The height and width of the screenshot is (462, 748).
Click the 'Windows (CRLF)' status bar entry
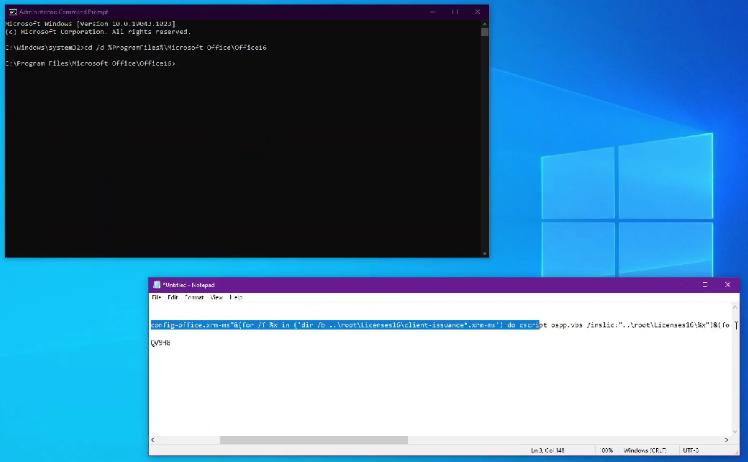click(x=644, y=451)
